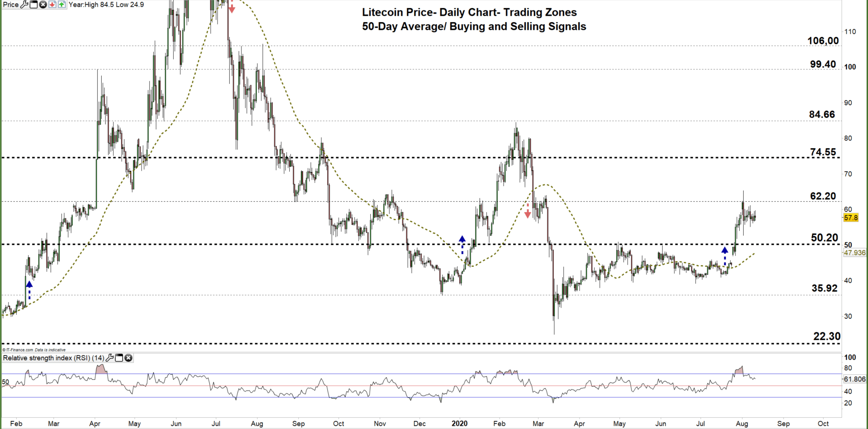Click the 74.55 price level label

click(823, 152)
